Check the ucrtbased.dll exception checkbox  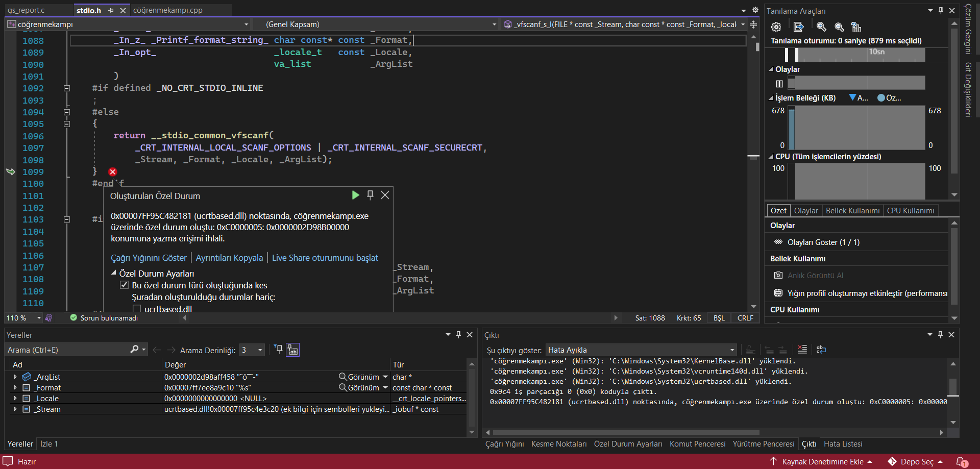[x=136, y=309]
